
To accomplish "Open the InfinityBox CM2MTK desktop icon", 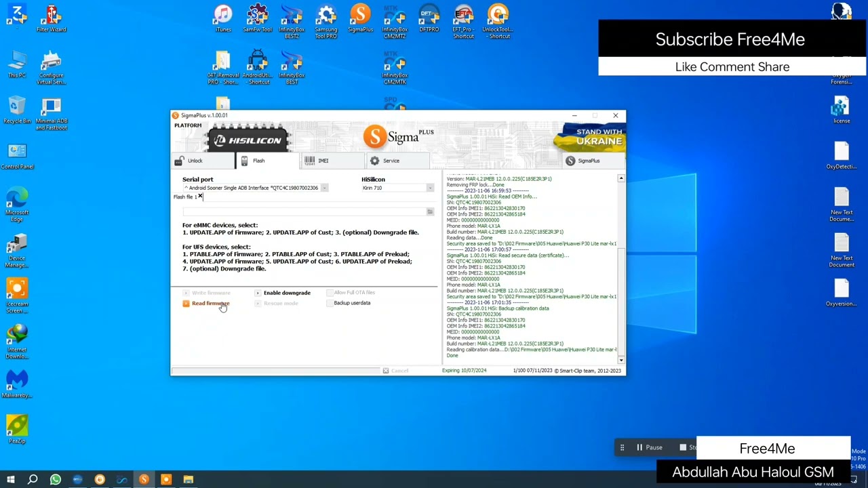I will [x=395, y=68].
